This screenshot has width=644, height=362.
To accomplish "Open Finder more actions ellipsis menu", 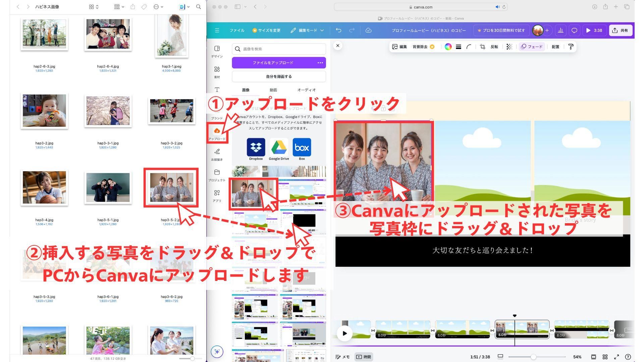I will click(x=158, y=7).
